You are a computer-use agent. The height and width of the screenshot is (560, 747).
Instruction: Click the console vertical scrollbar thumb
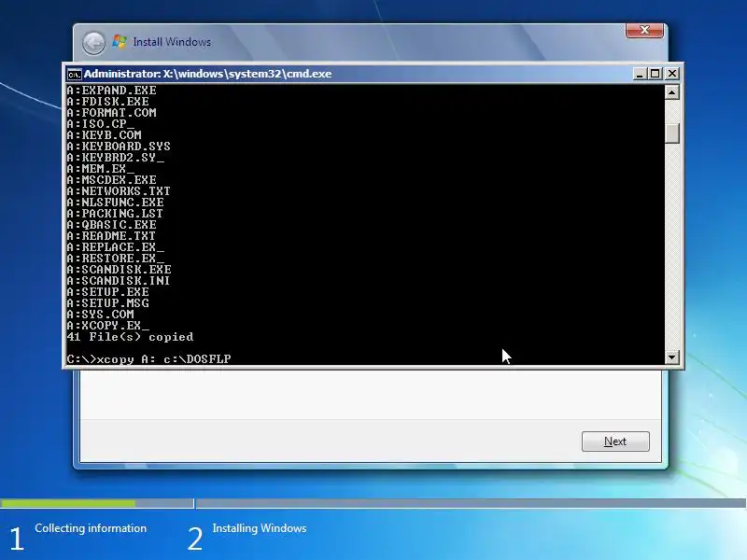point(671,133)
